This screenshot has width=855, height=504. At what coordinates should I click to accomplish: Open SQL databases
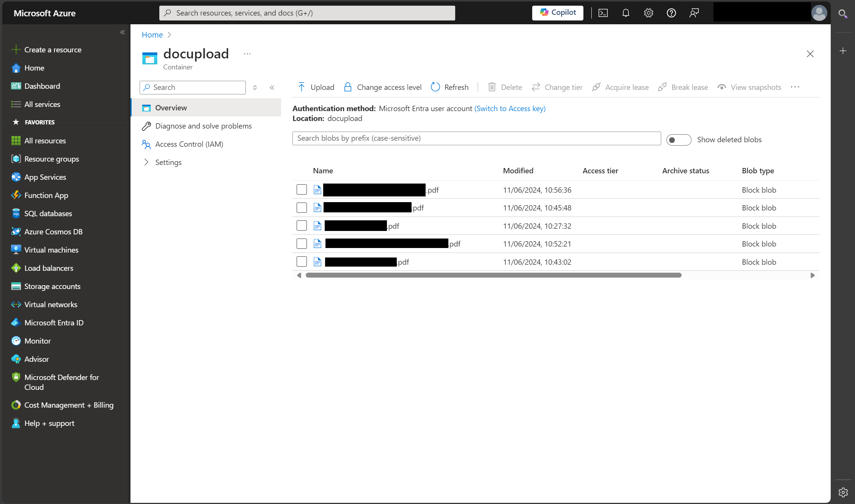[x=48, y=214]
